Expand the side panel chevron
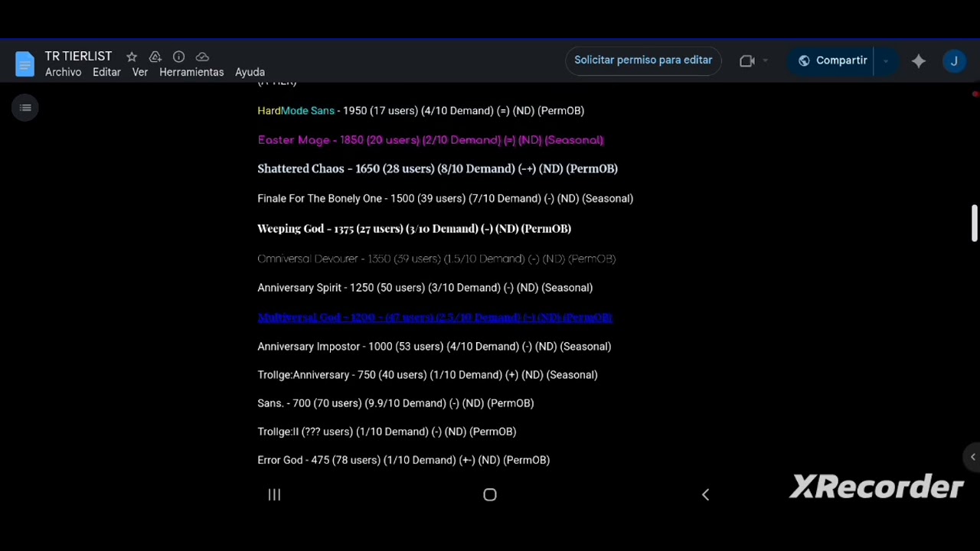The width and height of the screenshot is (980, 551). pyautogui.click(x=972, y=457)
